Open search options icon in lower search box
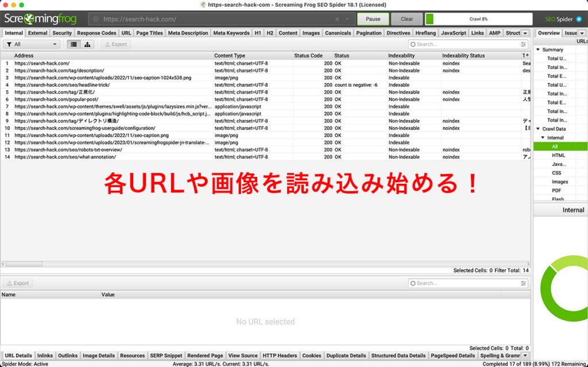This screenshot has width=588, height=367. coord(524,283)
